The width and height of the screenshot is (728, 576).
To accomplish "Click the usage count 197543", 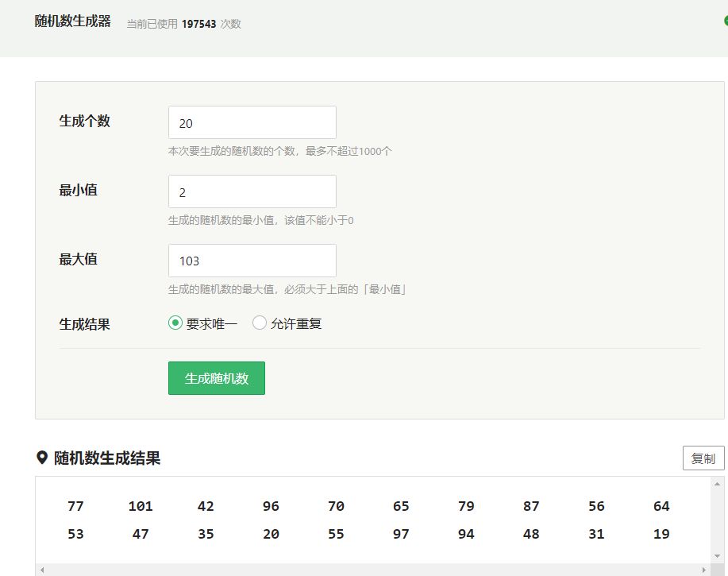I will click(198, 24).
